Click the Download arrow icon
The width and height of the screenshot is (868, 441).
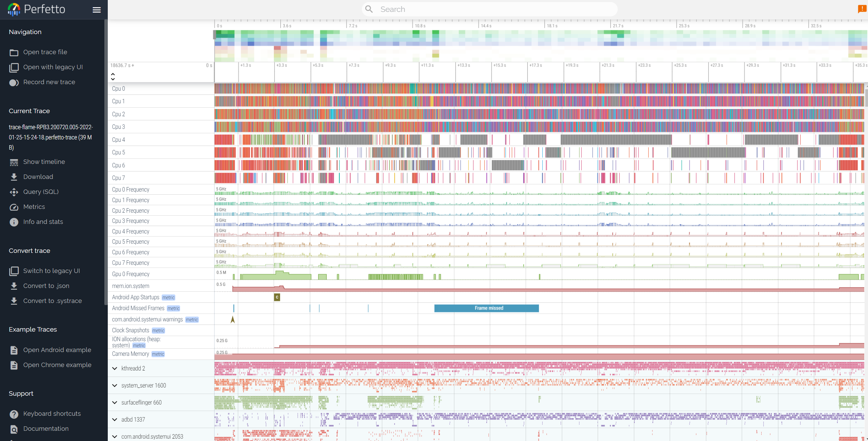(x=14, y=177)
